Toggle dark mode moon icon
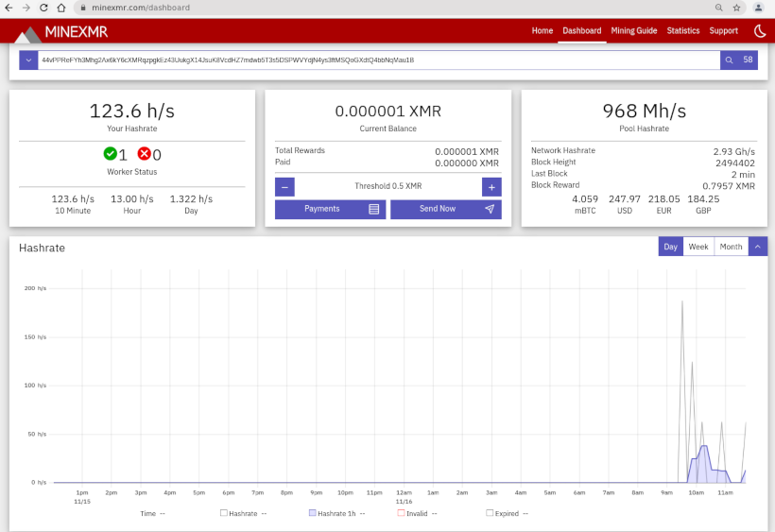Screen dimensions: 775x532 (x=760, y=31)
